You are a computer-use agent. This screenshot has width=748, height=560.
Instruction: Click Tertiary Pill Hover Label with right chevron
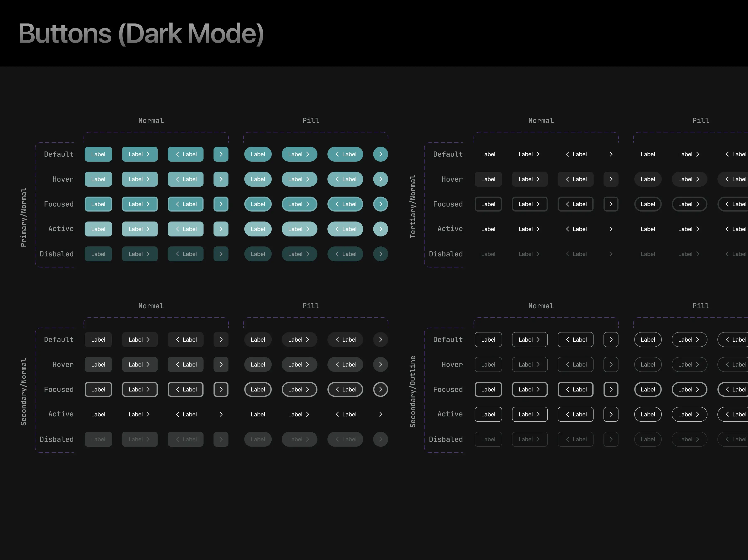tap(689, 179)
